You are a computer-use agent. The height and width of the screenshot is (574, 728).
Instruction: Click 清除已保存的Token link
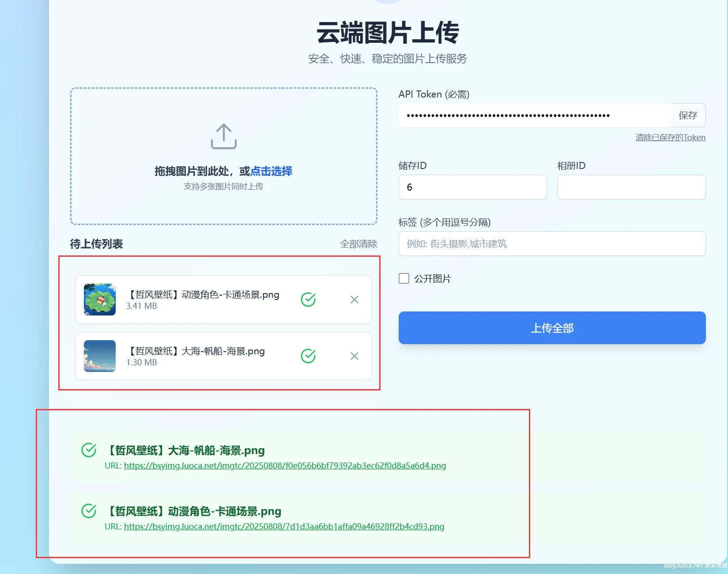click(670, 138)
